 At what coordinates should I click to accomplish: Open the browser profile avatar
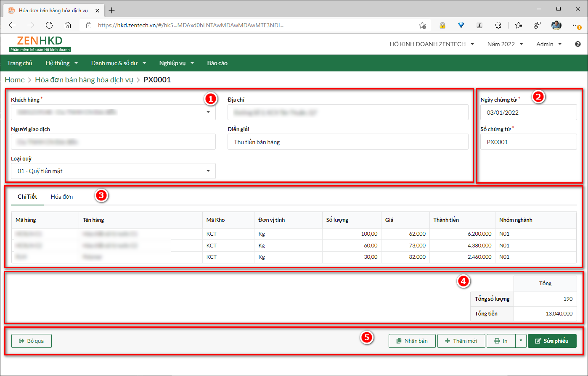[x=556, y=25]
